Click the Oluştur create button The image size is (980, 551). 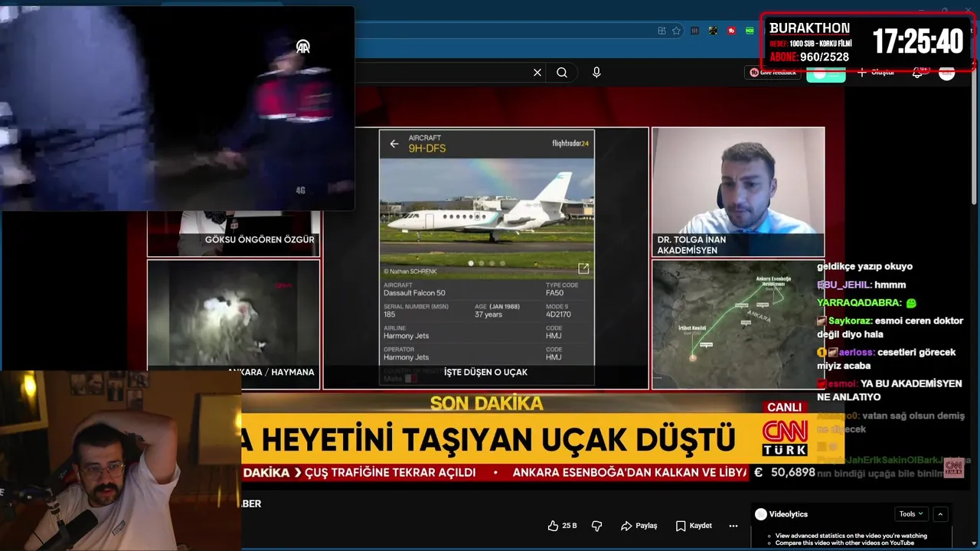tap(876, 73)
